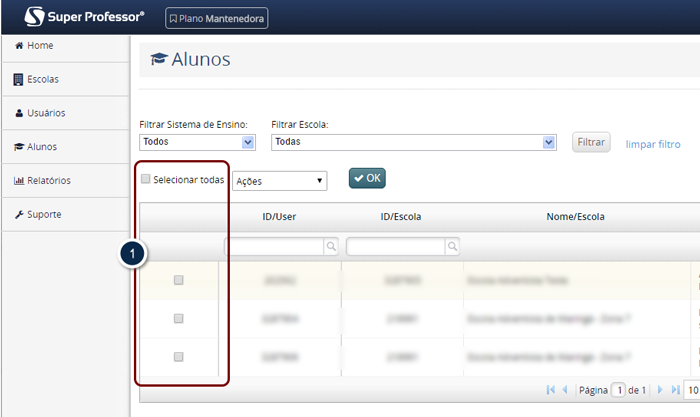Open the Filtrar Escola dropdown

413,142
